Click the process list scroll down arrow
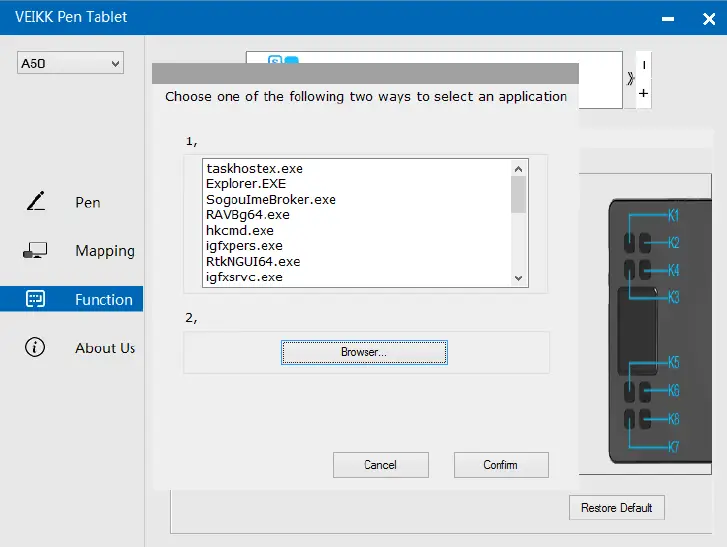 click(518, 278)
